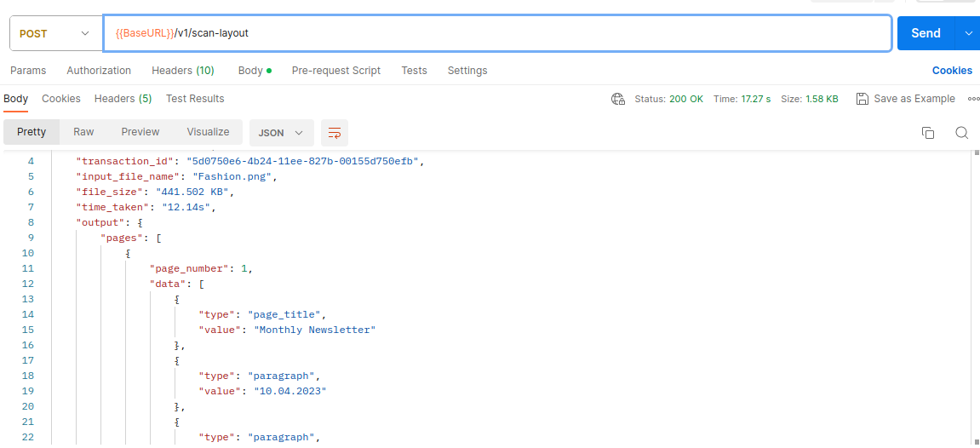Click the request URL input field
Image resolution: width=980 pixels, height=448 pixels.
pyautogui.click(x=497, y=34)
